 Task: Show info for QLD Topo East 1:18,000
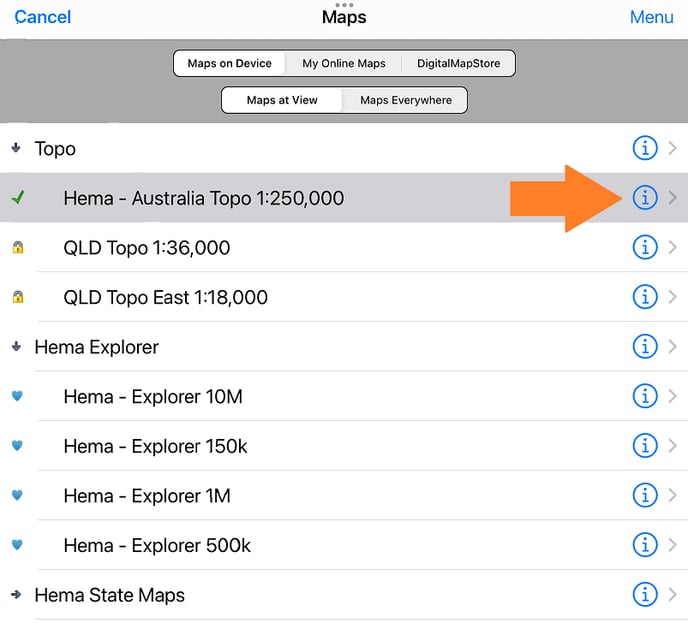645,297
